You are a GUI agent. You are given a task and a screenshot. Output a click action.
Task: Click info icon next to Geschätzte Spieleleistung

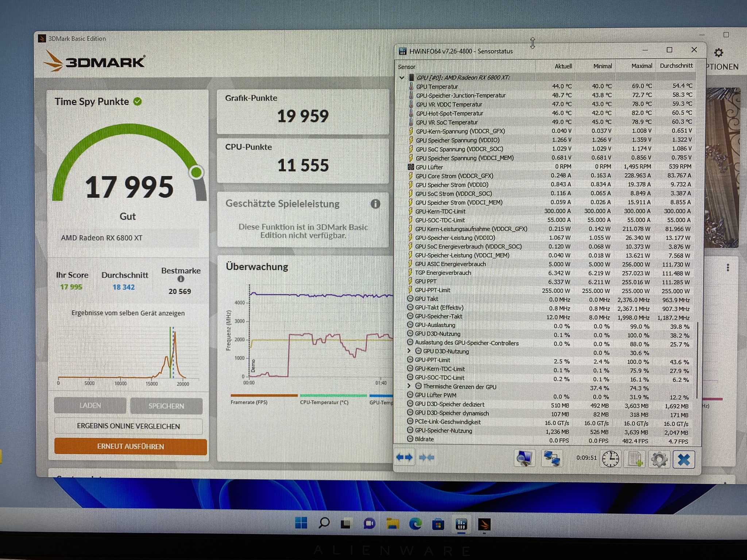tap(375, 204)
